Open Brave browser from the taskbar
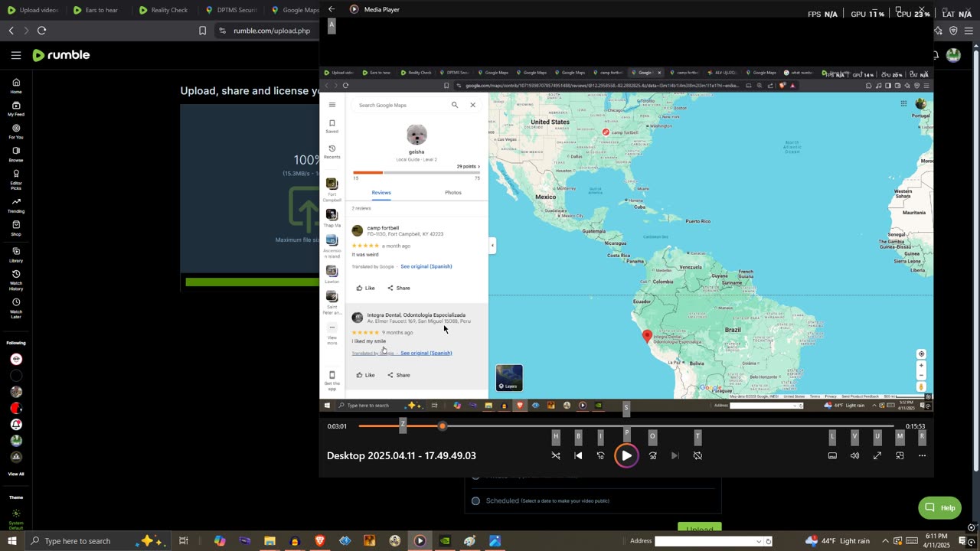Viewport: 980px width, 551px height. click(x=320, y=541)
